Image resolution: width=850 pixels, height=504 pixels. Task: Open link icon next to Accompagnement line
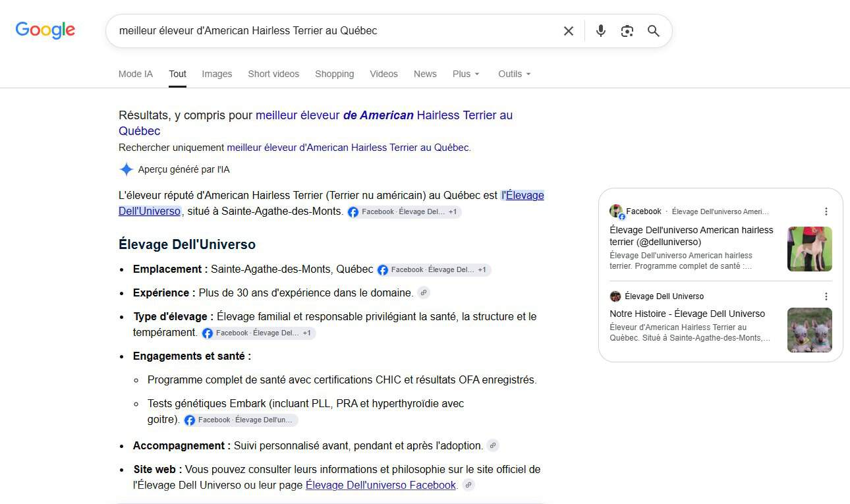493,445
